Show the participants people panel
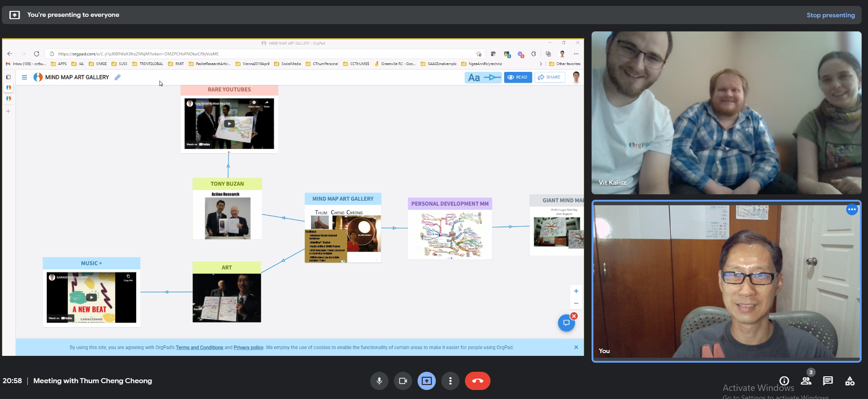868x400 pixels. [x=806, y=381]
